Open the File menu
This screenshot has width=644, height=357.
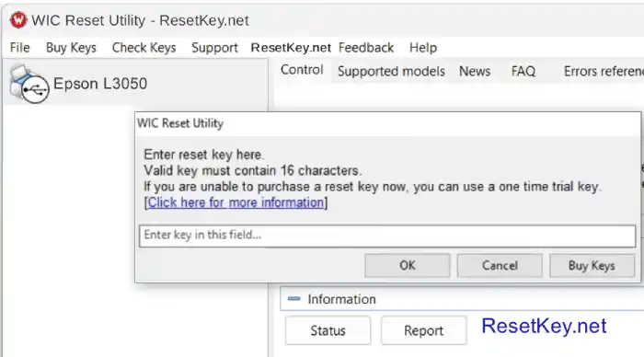[19, 48]
